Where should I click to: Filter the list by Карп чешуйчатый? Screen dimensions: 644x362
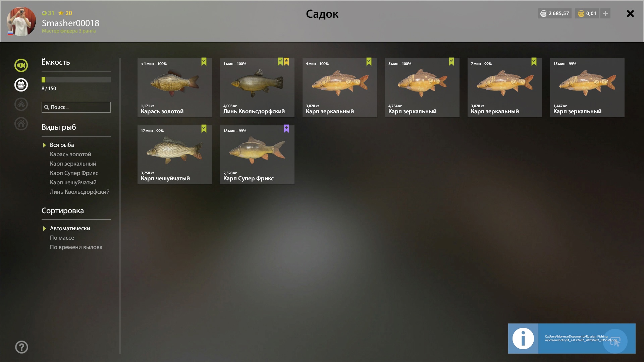click(x=73, y=182)
